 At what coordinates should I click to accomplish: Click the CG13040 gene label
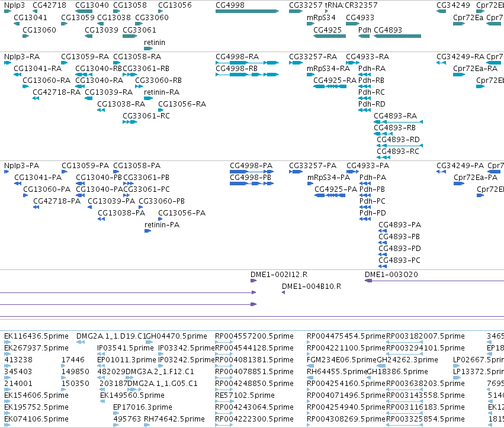[x=92, y=5]
